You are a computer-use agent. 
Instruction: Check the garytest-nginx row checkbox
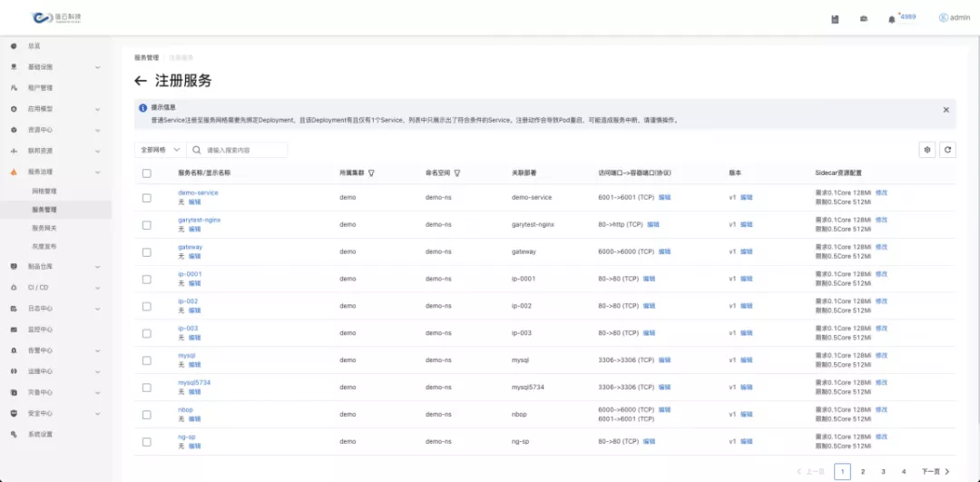pos(147,225)
